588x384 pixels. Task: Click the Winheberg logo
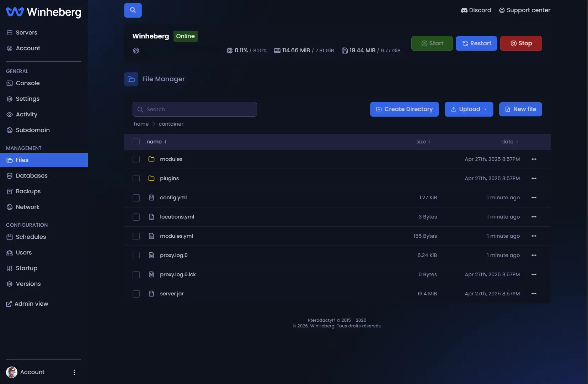(x=43, y=12)
